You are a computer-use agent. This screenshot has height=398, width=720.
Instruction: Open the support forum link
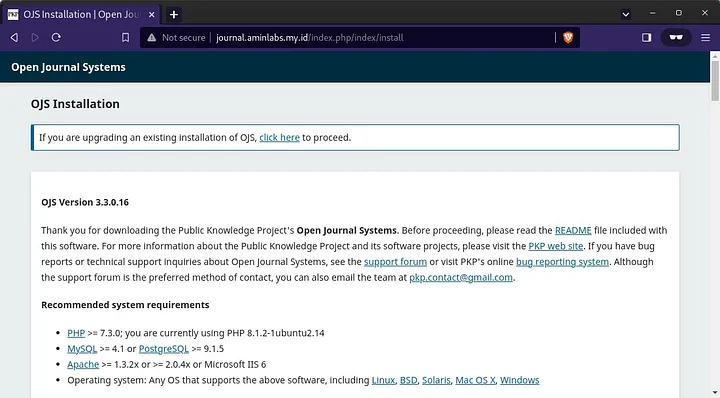tap(395, 262)
